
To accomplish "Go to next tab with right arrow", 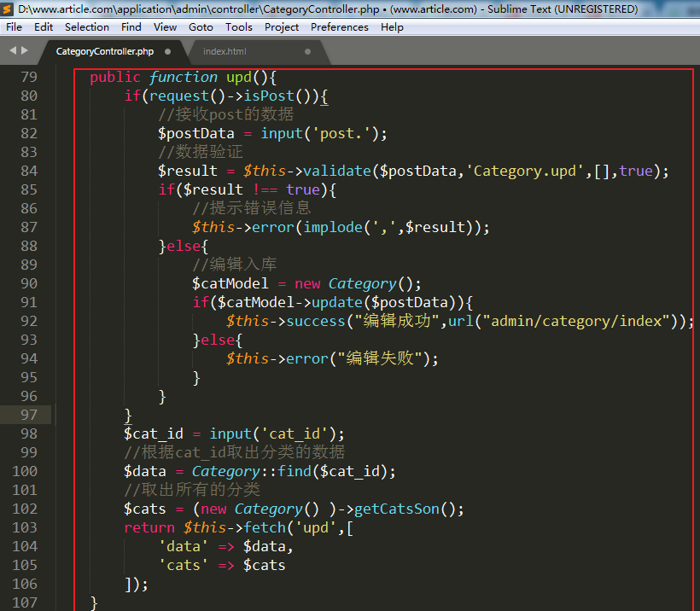I will click(x=25, y=50).
